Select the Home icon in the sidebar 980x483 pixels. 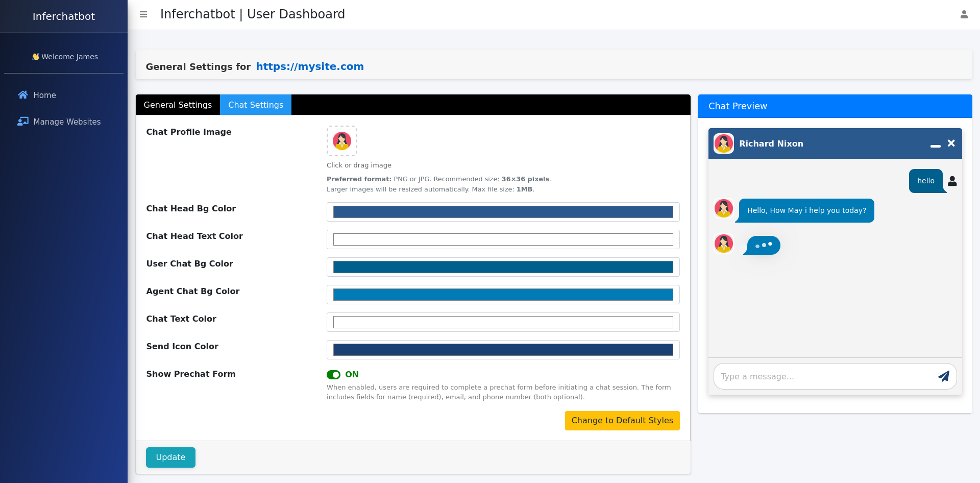[23, 95]
